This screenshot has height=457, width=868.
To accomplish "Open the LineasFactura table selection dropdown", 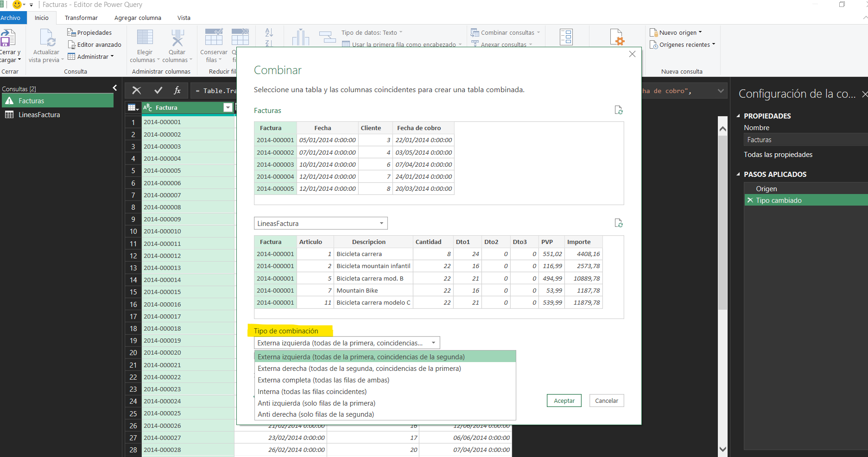I will [x=321, y=223].
